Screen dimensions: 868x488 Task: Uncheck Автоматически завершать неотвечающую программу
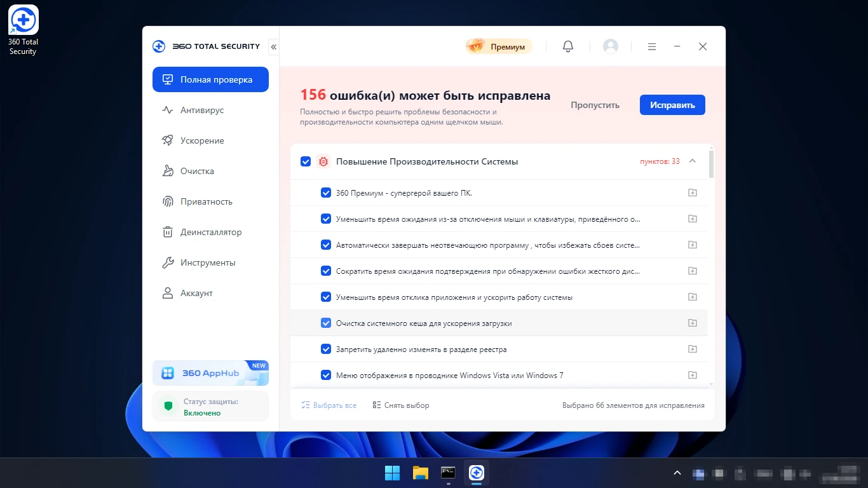tap(326, 245)
